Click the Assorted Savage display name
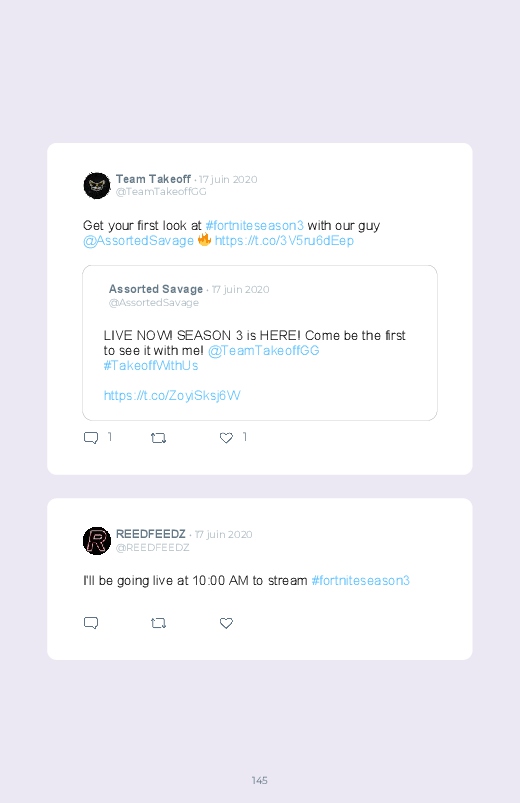The width and height of the screenshot is (520, 803). coord(156,289)
